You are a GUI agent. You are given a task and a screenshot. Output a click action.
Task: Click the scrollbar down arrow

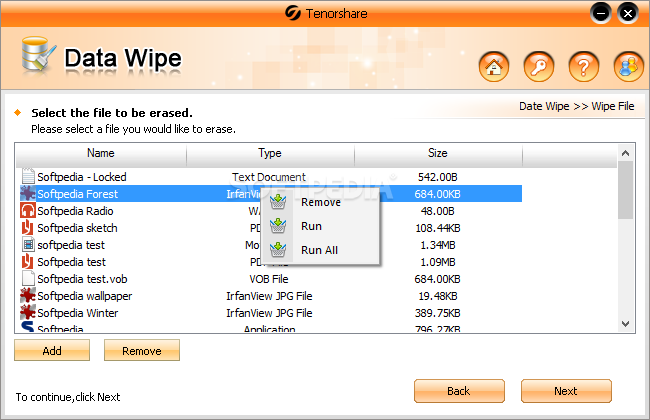tap(626, 324)
